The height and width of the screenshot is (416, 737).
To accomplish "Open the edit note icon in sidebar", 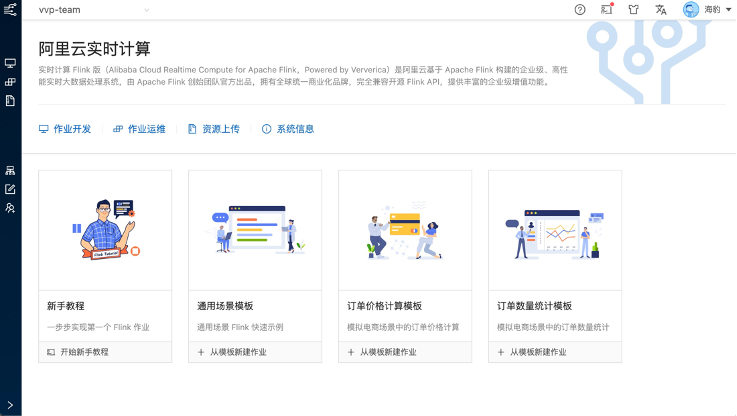I will [x=10, y=189].
